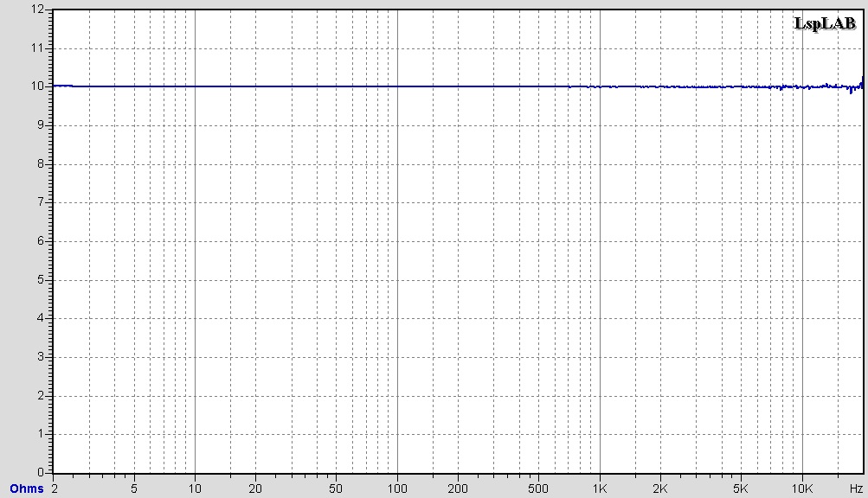Viewport: 868px width, 498px height.
Task: Click the Ohms axis unit label
Action: 27,489
